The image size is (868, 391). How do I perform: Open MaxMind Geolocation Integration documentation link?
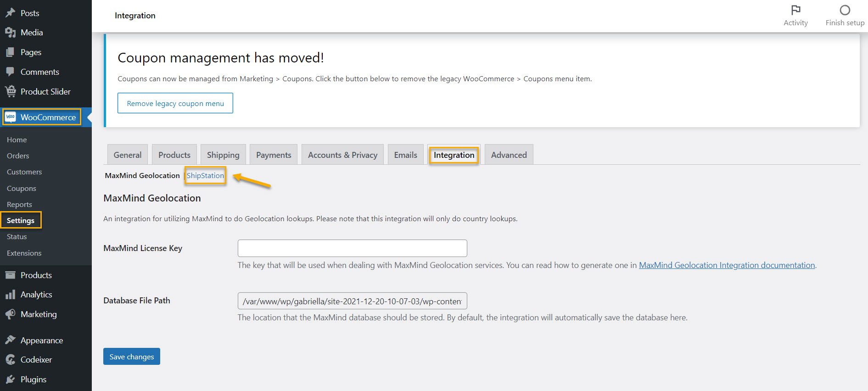click(x=727, y=265)
